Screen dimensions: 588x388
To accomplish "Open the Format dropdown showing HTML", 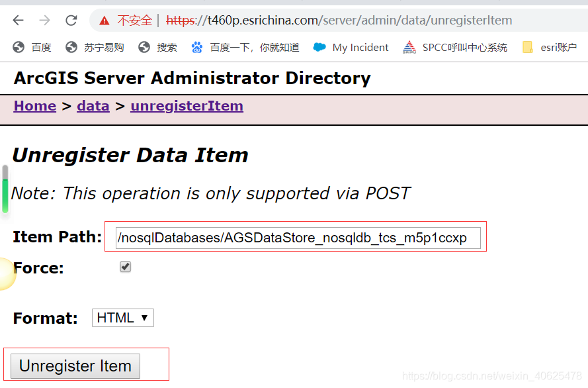I will click(122, 318).
